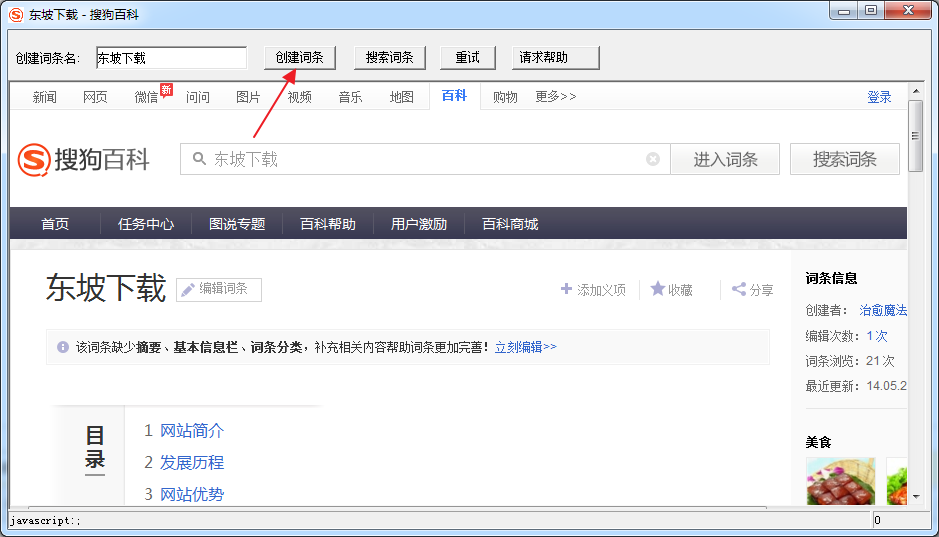Image resolution: width=939 pixels, height=537 pixels.
Task: Open the 问问 tab
Action: pyautogui.click(x=198, y=97)
